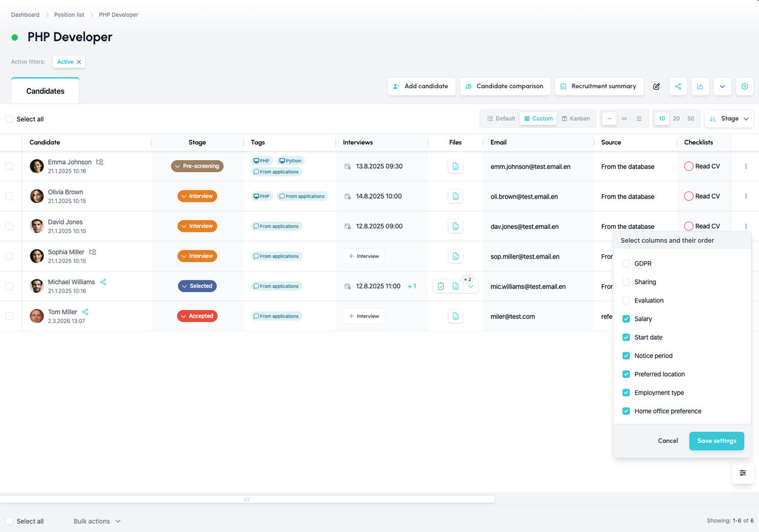Click the share icon next to Michael Williams

tap(103, 282)
